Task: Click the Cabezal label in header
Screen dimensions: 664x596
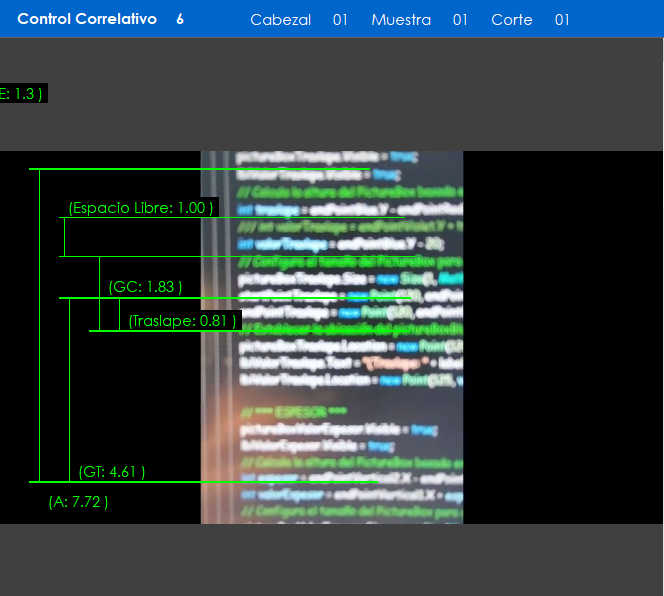Action: coord(280,20)
